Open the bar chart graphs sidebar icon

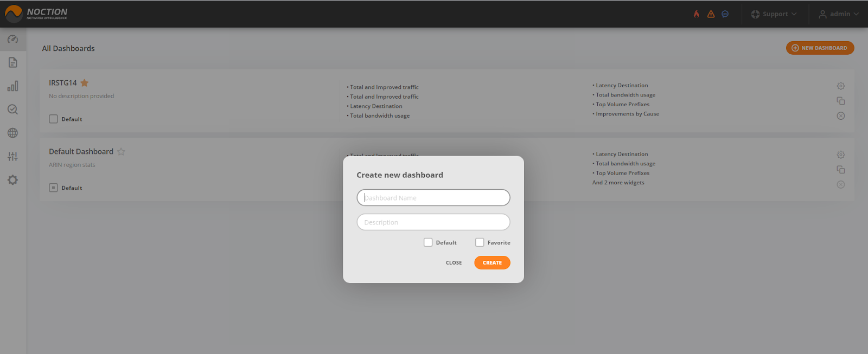click(12, 86)
